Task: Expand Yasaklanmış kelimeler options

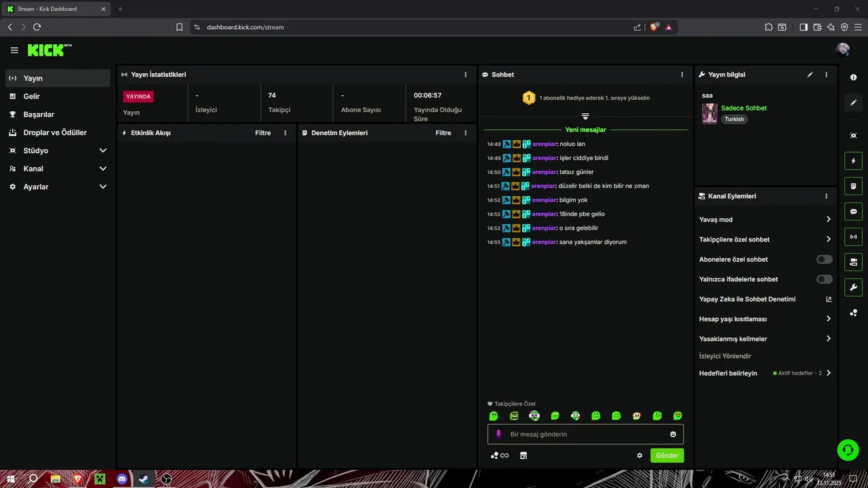Action: (x=765, y=339)
